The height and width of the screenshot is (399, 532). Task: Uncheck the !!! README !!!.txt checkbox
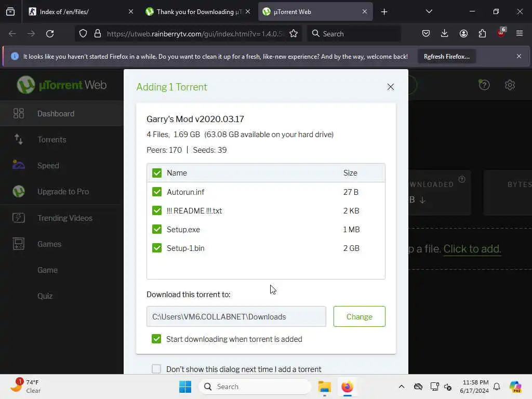pyautogui.click(x=157, y=211)
